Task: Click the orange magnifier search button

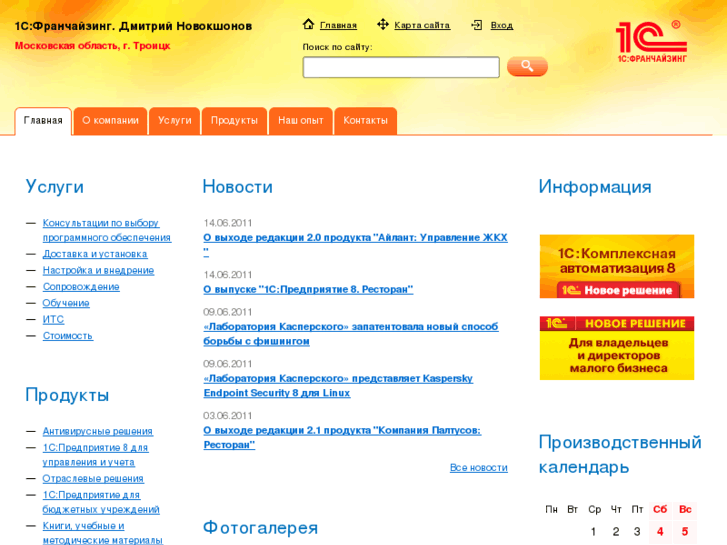Action: pyautogui.click(x=527, y=66)
